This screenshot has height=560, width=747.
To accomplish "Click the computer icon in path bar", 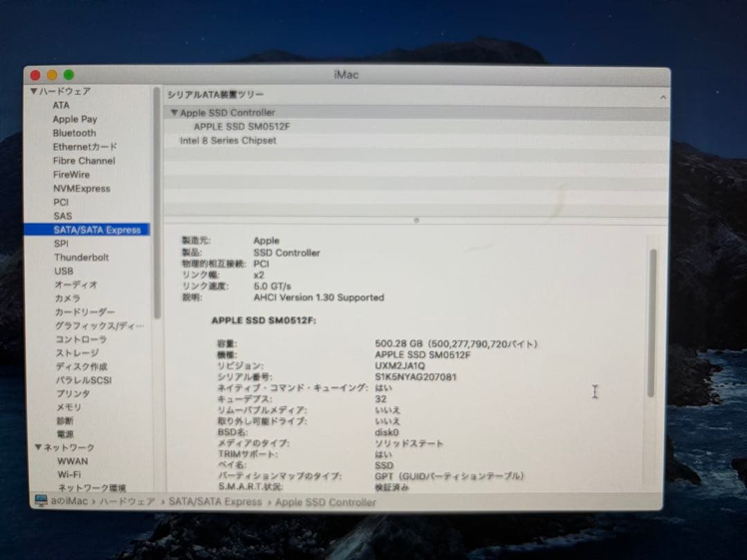I will tap(41, 501).
